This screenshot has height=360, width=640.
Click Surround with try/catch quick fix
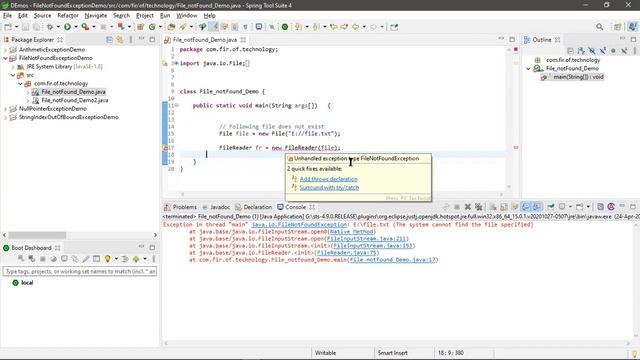(x=329, y=188)
